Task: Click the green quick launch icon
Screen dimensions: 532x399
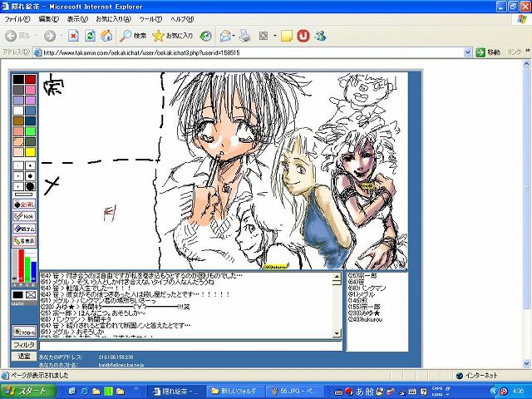Action: tap(108, 392)
